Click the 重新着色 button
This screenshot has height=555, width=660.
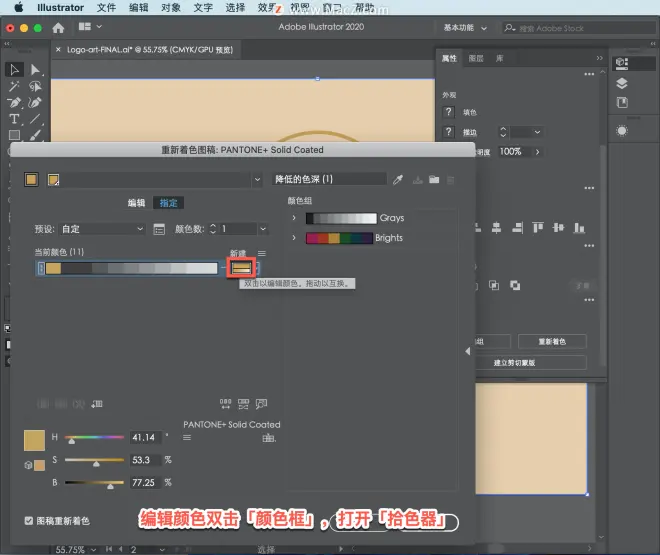point(552,342)
